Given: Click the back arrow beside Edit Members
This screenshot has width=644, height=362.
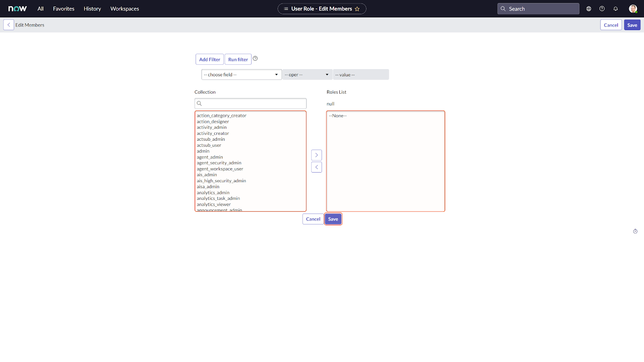Looking at the screenshot, I should point(8,25).
